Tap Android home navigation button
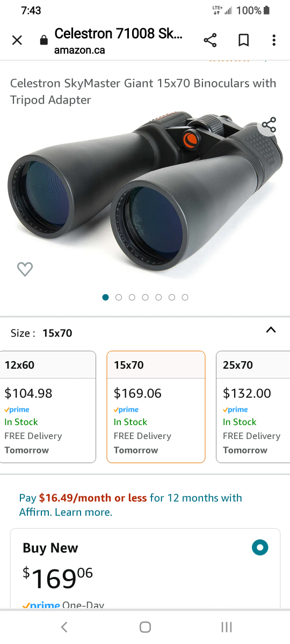 click(145, 627)
